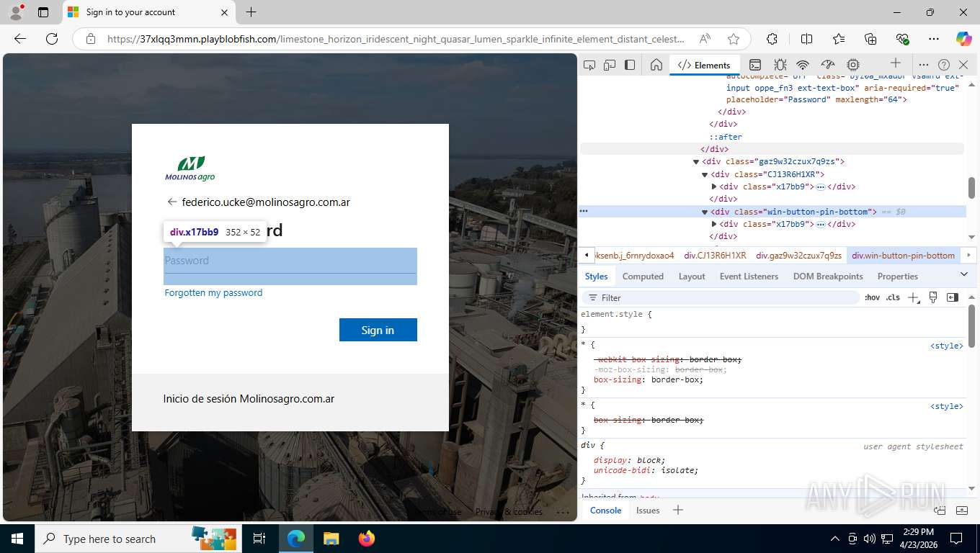Screen dimensions: 980x553
Task: Toggle .cls element classes panel
Action: coord(893,297)
